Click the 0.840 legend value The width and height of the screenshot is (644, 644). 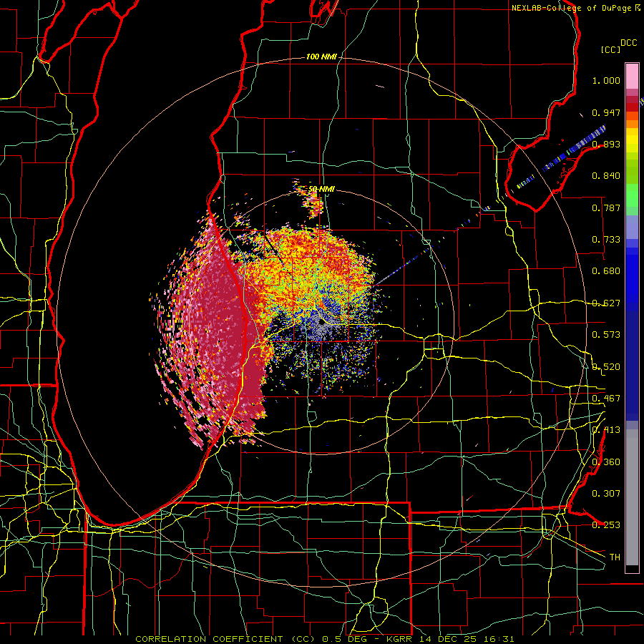coord(606,176)
